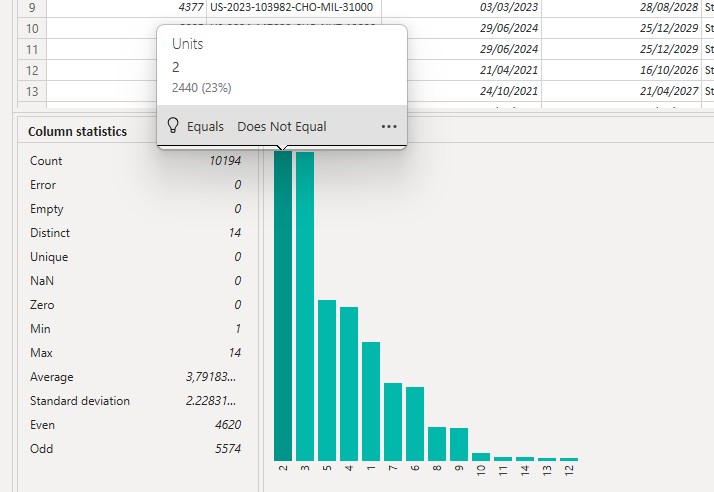
Task: Click the Units tooltip title
Action: (187, 44)
